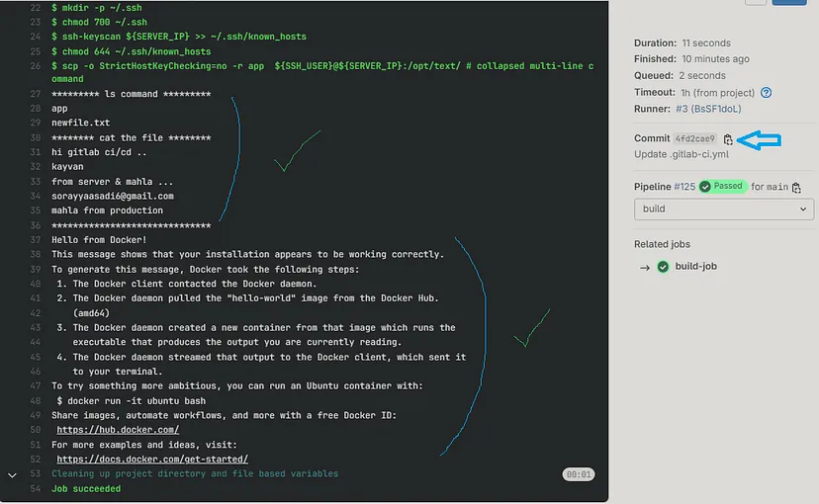Select the 'mkdir -p ~/.ssh' command line

point(97,8)
